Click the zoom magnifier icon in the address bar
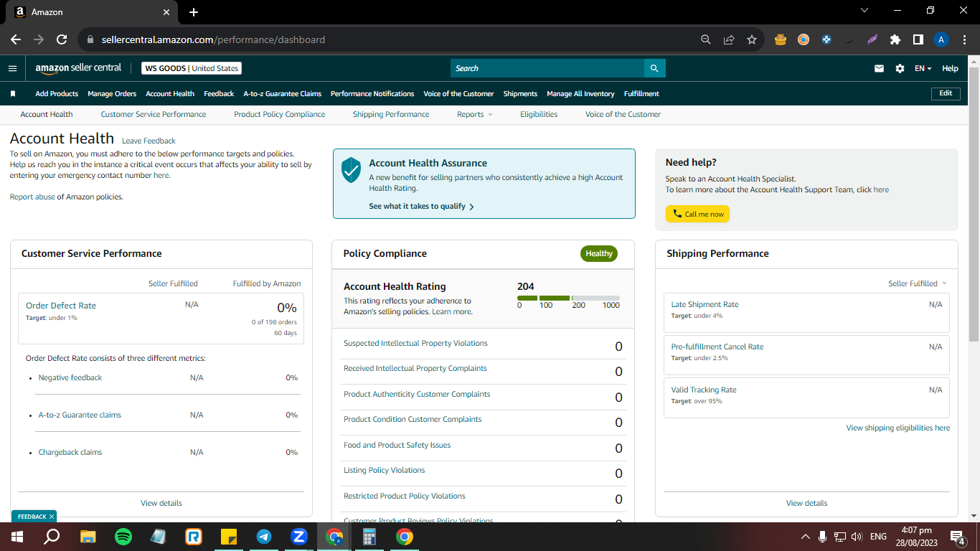This screenshot has height=551, width=980. pyautogui.click(x=706, y=40)
